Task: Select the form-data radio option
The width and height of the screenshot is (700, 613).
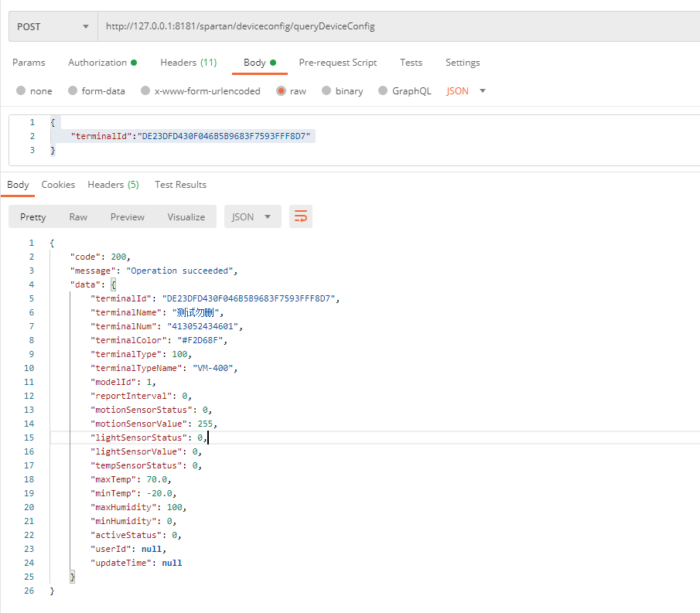Action: click(x=73, y=91)
